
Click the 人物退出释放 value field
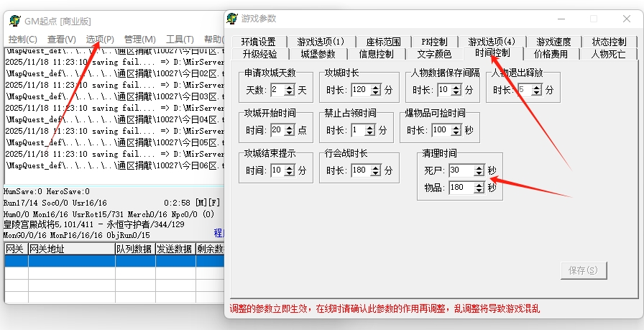point(525,90)
